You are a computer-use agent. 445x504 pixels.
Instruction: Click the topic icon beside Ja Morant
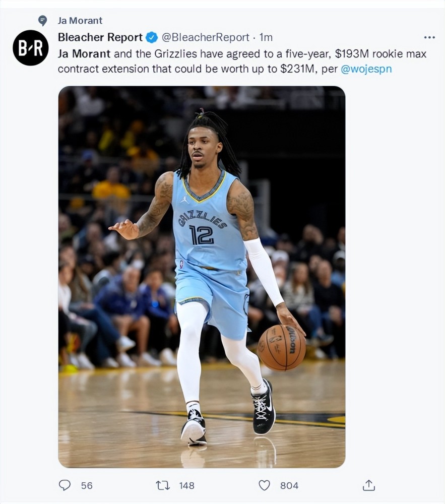[x=42, y=21]
